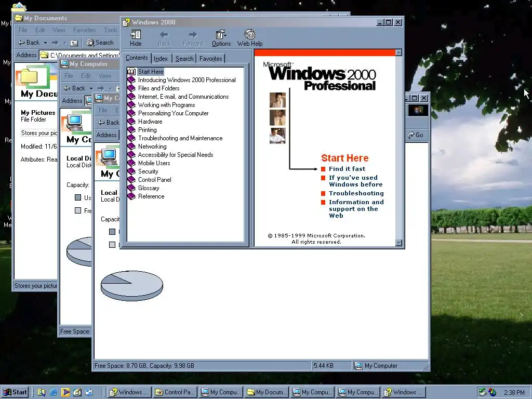
Task: Launch the media player quick launch icon
Action: pyautogui.click(x=65, y=392)
